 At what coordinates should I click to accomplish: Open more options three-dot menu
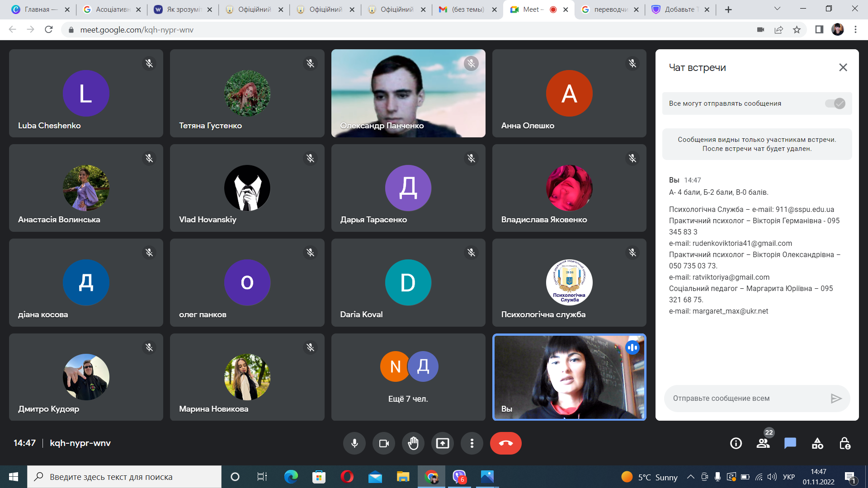(x=472, y=443)
